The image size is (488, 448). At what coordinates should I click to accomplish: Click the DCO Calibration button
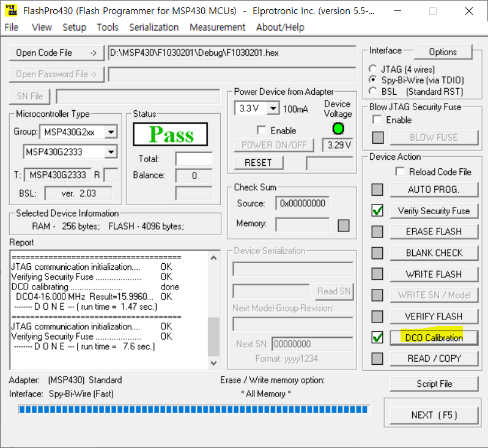[x=434, y=338]
